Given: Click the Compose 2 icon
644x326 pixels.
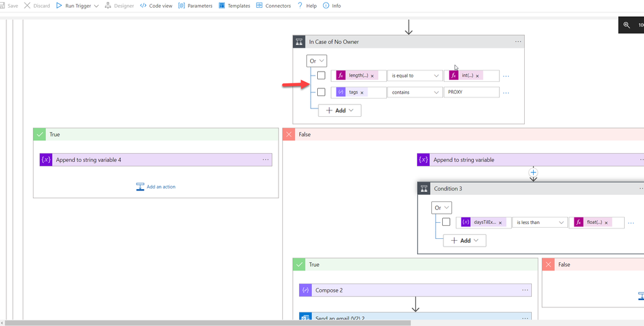Looking at the screenshot, I should coord(306,290).
